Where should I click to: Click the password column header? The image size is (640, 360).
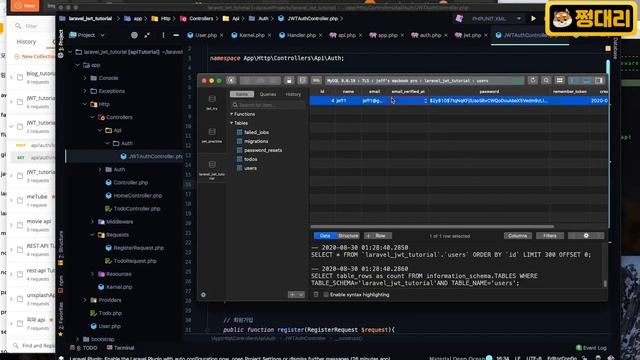(489, 91)
